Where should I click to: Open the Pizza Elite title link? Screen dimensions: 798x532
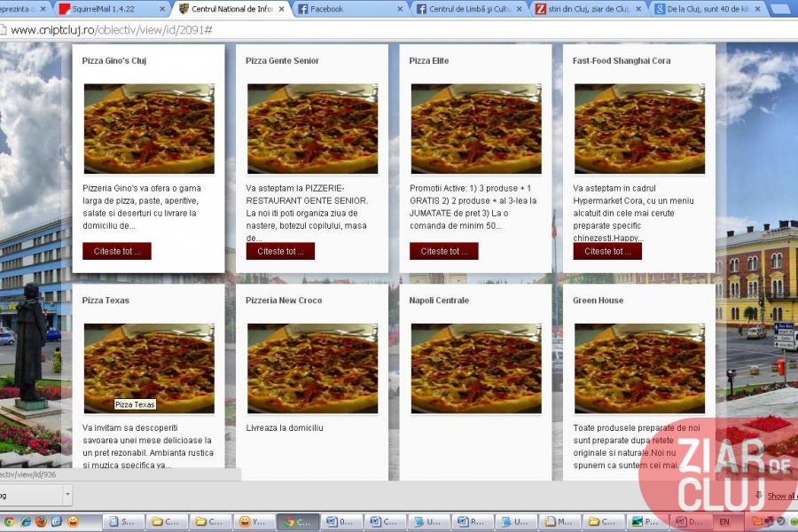coord(429,60)
